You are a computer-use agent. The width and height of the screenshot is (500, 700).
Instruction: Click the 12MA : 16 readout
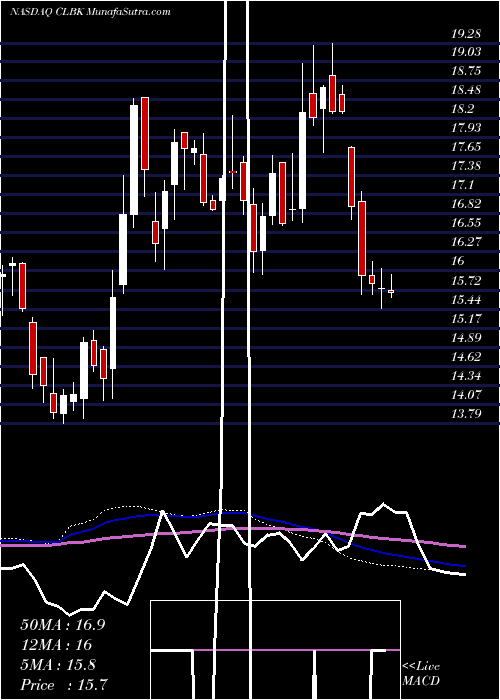pyautogui.click(x=56, y=644)
